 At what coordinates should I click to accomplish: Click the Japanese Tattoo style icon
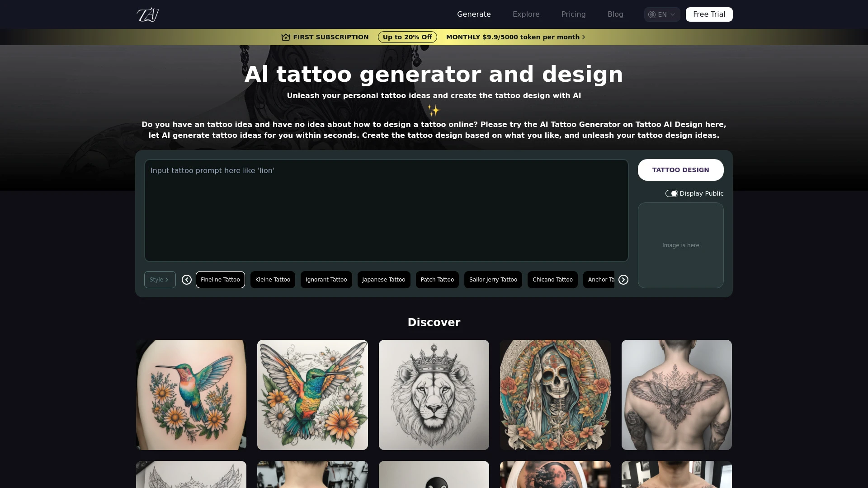[x=383, y=279]
